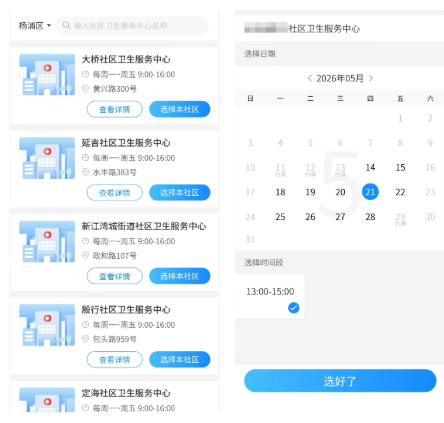Pick May 25 on the calendar
This screenshot has height=423, width=444.
click(x=280, y=217)
